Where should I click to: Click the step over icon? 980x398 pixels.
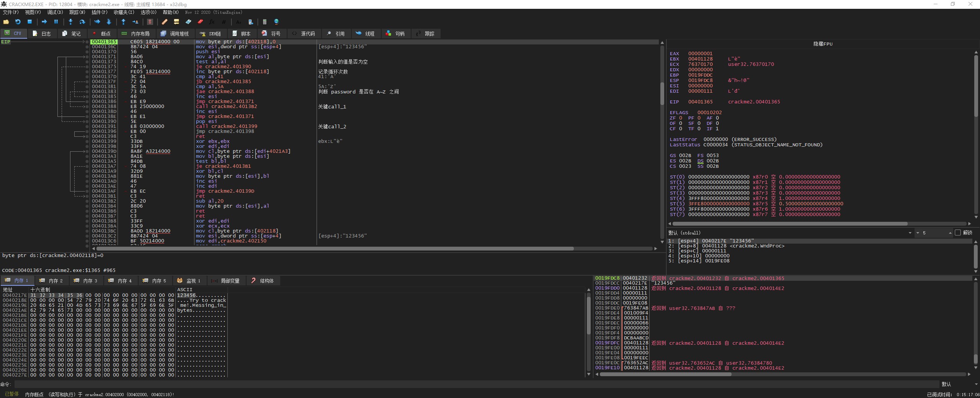82,22
